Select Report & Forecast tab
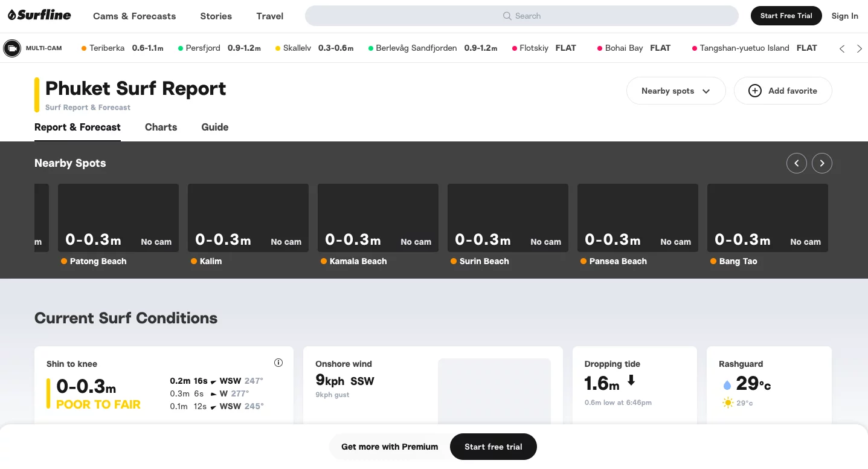The width and height of the screenshot is (868, 469). click(x=77, y=128)
